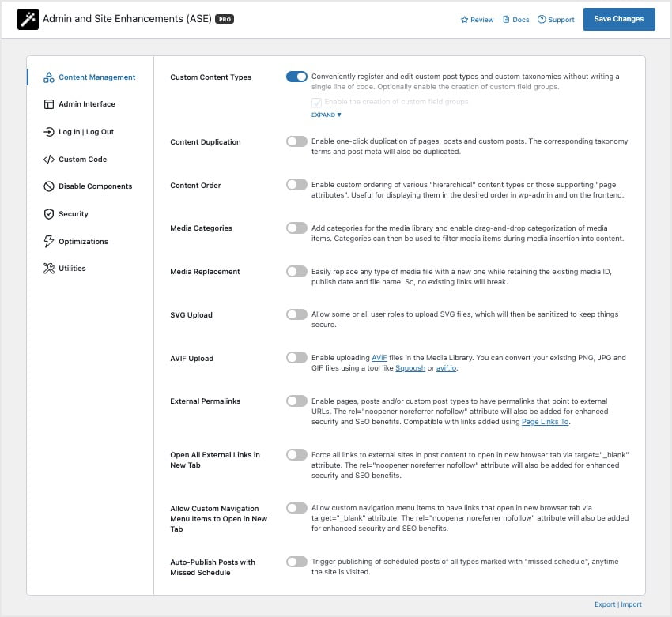Click the Disable Components sidebar icon
This screenshot has height=617, width=672.
click(49, 186)
